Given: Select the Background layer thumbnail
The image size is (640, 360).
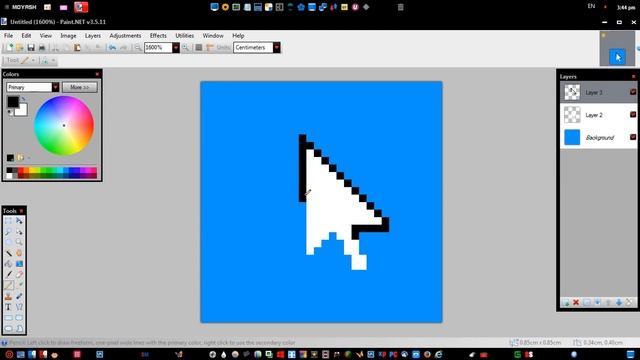Looking at the screenshot, I should tap(572, 138).
